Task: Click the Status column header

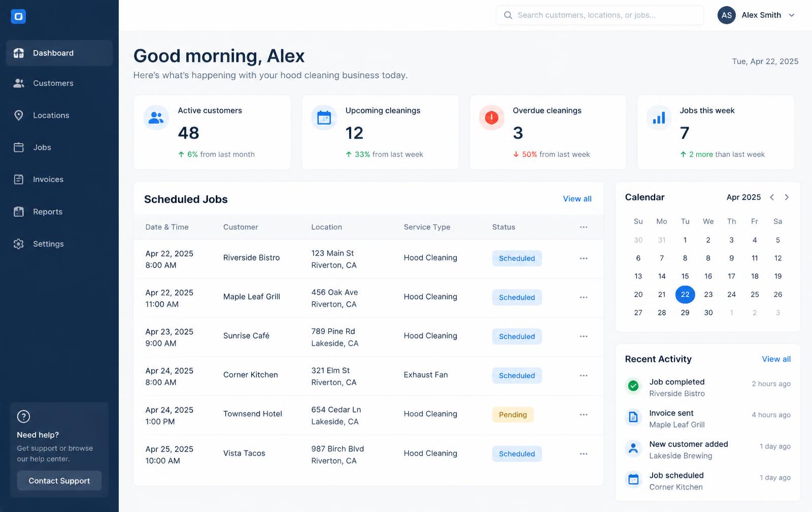Action: click(503, 227)
